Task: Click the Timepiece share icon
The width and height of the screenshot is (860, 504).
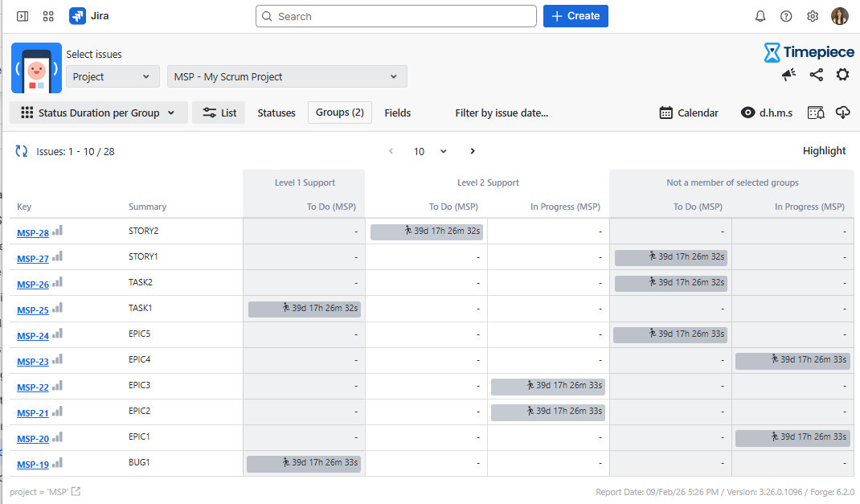Action: 816,75
